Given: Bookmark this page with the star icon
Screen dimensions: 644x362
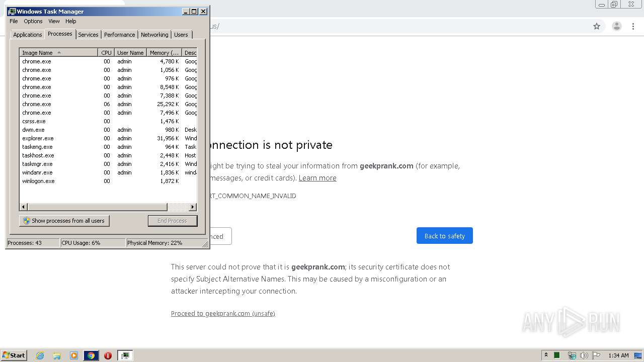Looking at the screenshot, I should point(597,26).
